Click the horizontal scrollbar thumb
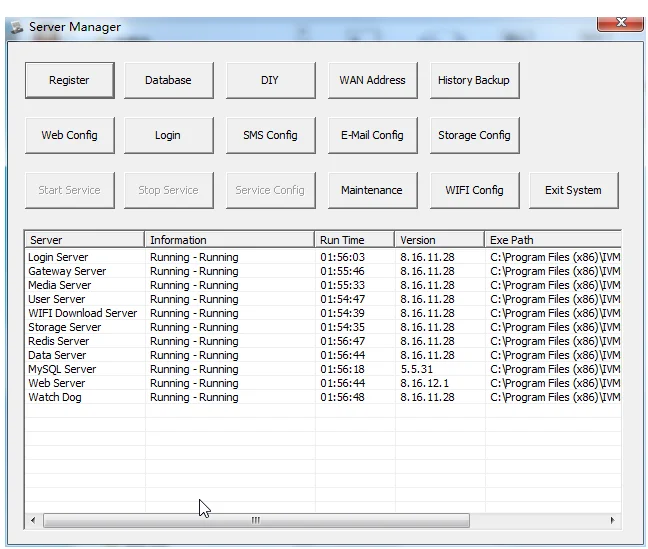The image size is (648, 549). click(x=256, y=520)
